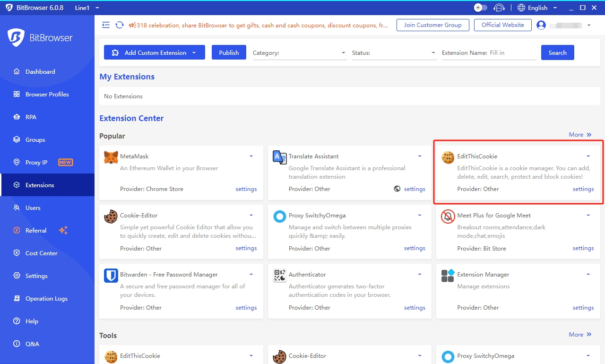Open the RPA section
Viewport: 605px width, 364px height.
pos(47,117)
